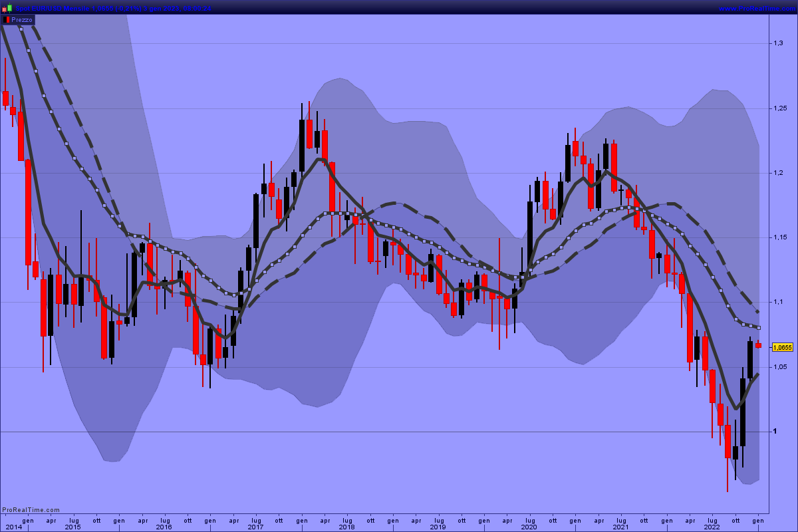Click the 2020 year label on time axis
The width and height of the screenshot is (798, 532).
(x=529, y=527)
